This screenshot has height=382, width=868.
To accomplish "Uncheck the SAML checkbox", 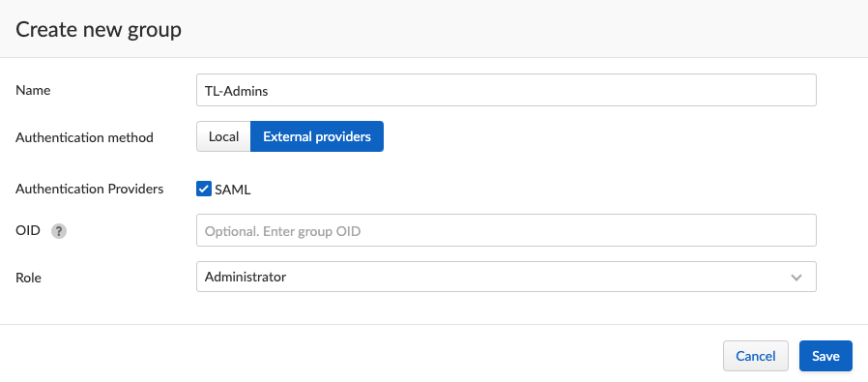I will (204, 190).
